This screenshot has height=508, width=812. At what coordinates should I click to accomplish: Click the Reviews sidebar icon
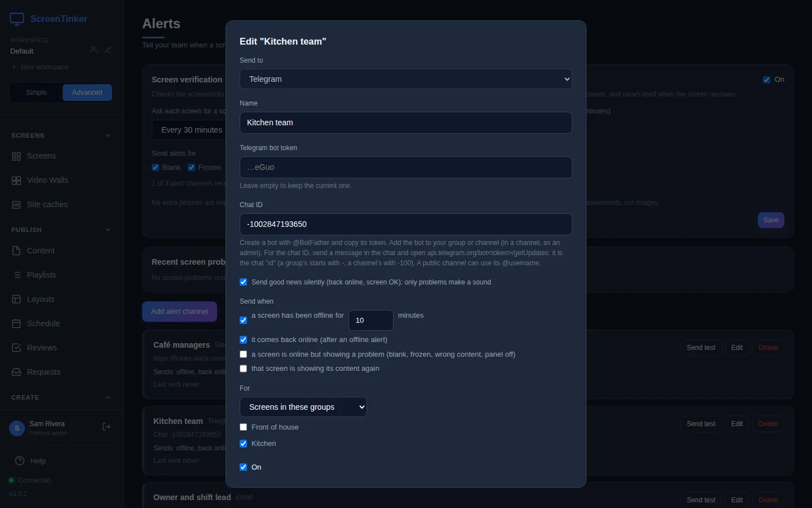point(16,348)
